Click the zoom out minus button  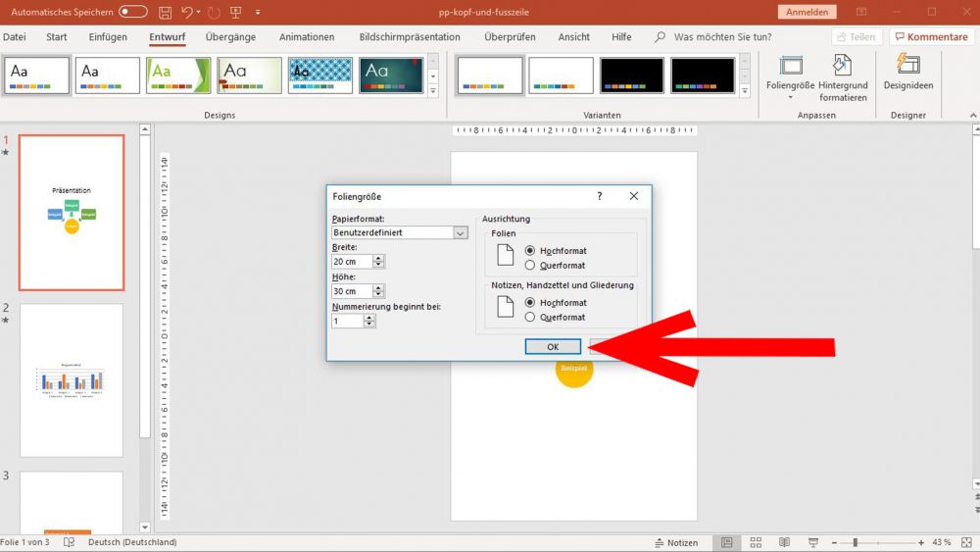[x=834, y=542]
